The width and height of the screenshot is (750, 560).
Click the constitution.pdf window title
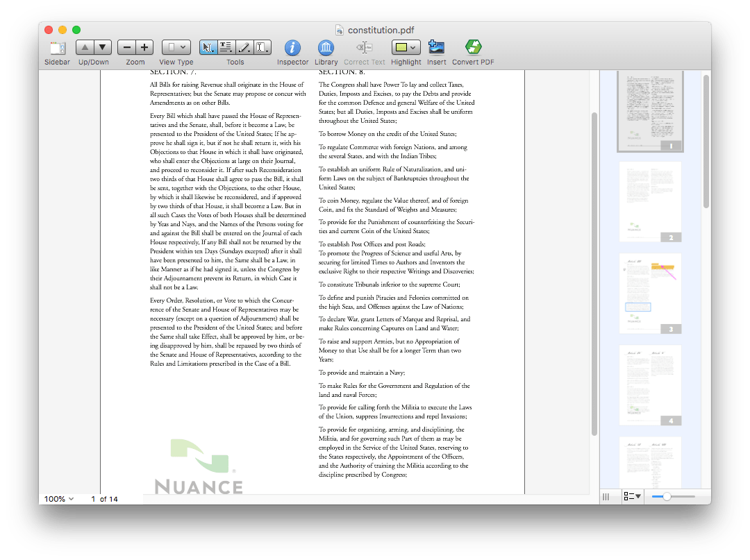[x=381, y=30]
